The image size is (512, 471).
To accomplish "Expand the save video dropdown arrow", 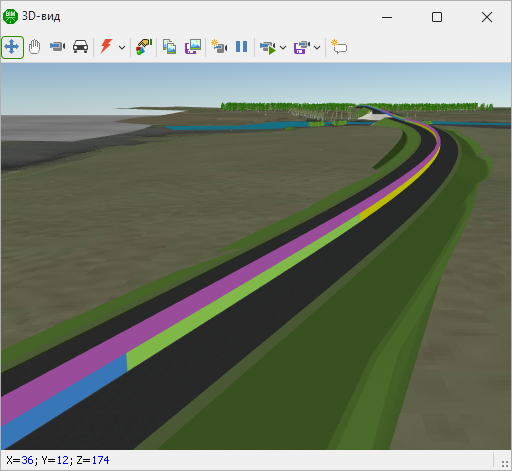I will [317, 47].
